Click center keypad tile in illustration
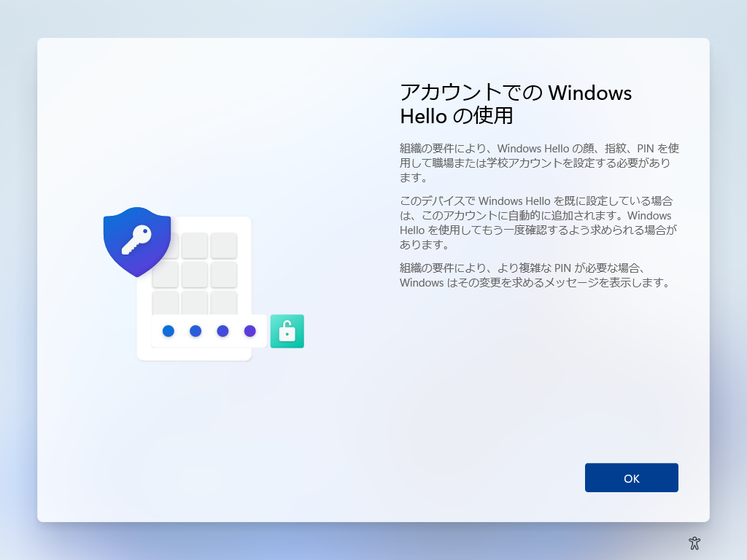 [x=194, y=275]
